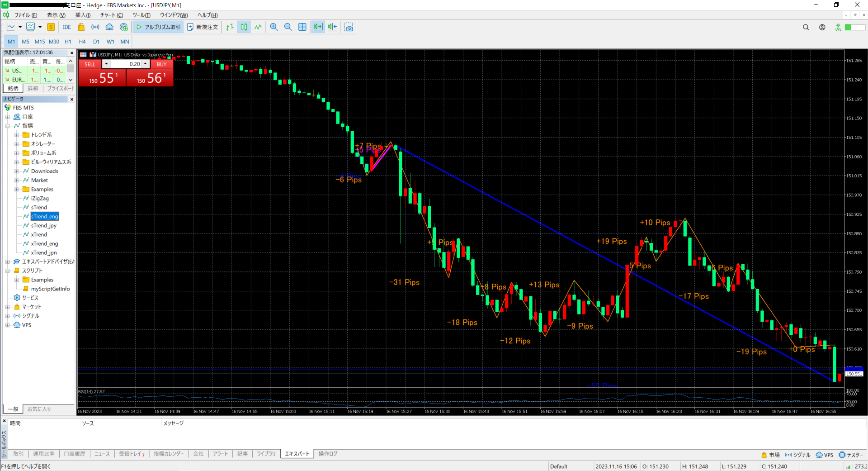
Task: Open the Market shopping bag icon
Action: [x=81, y=27]
